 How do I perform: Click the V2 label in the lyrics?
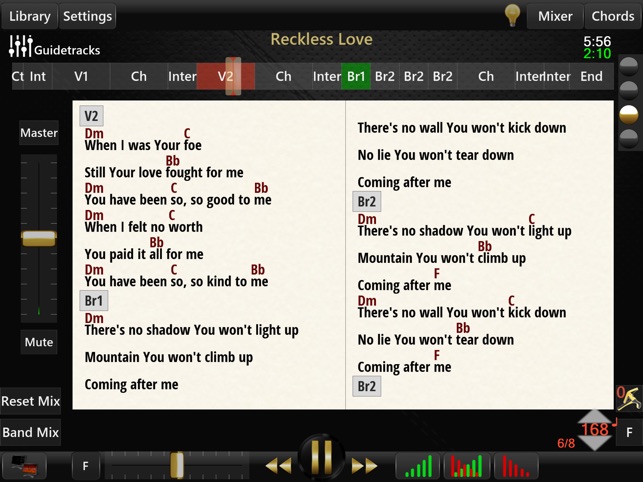[x=91, y=116]
